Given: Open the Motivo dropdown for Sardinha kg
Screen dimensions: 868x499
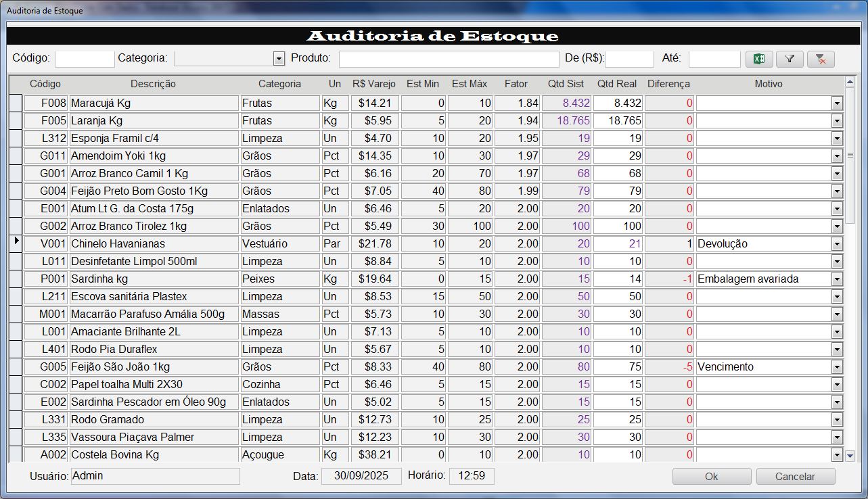Looking at the screenshot, I should click(837, 279).
